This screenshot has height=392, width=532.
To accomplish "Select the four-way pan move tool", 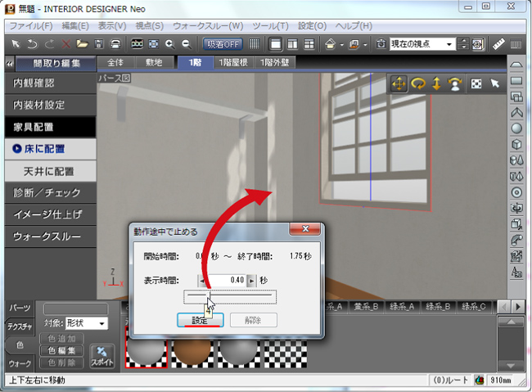I will (x=399, y=83).
